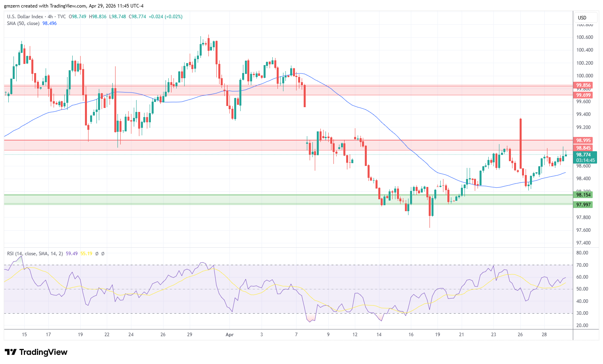Click the 99.400 price axis label
Viewport: 603px width, 364px height.
click(x=584, y=115)
